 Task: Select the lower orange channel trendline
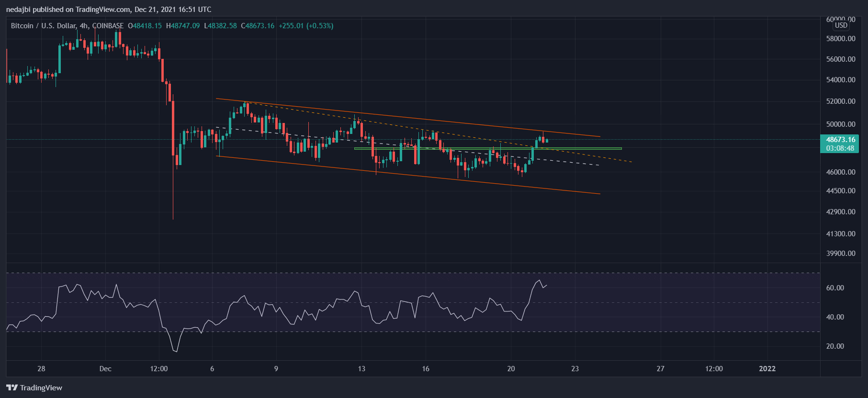pos(408,175)
